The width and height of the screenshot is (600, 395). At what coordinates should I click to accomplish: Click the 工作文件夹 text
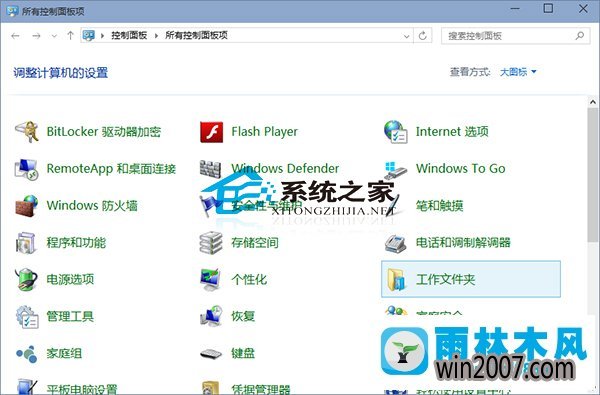pos(445,279)
